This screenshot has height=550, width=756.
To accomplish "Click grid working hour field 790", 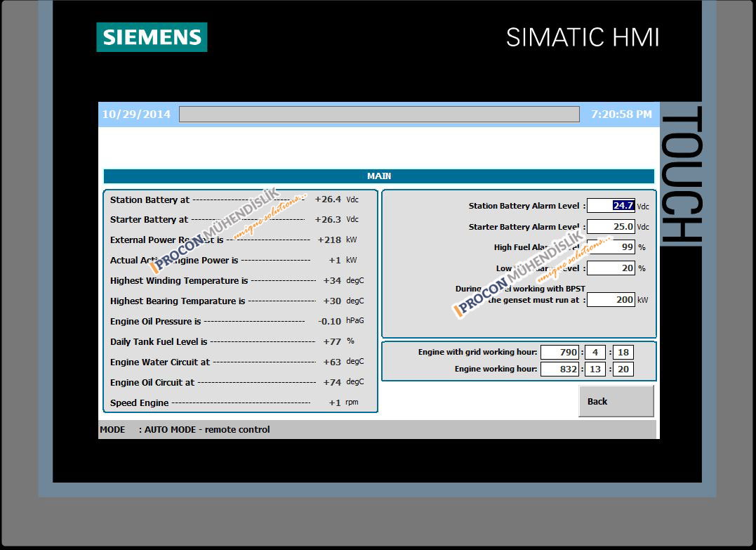I will coord(559,352).
